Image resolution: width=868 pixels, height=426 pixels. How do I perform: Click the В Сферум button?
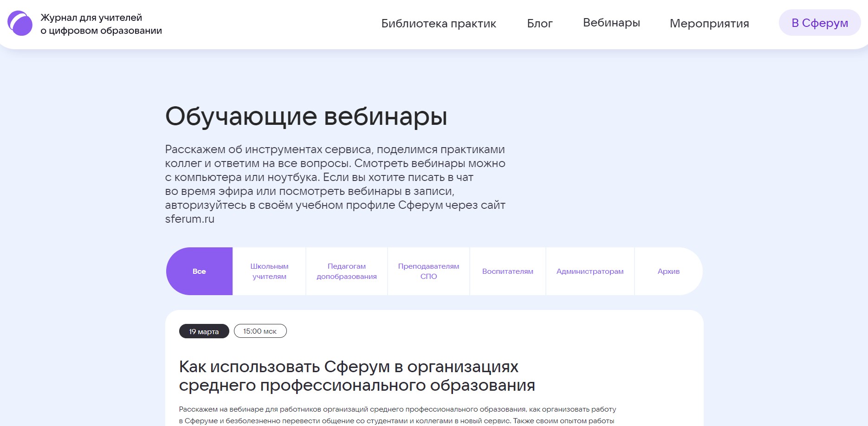pyautogui.click(x=820, y=23)
